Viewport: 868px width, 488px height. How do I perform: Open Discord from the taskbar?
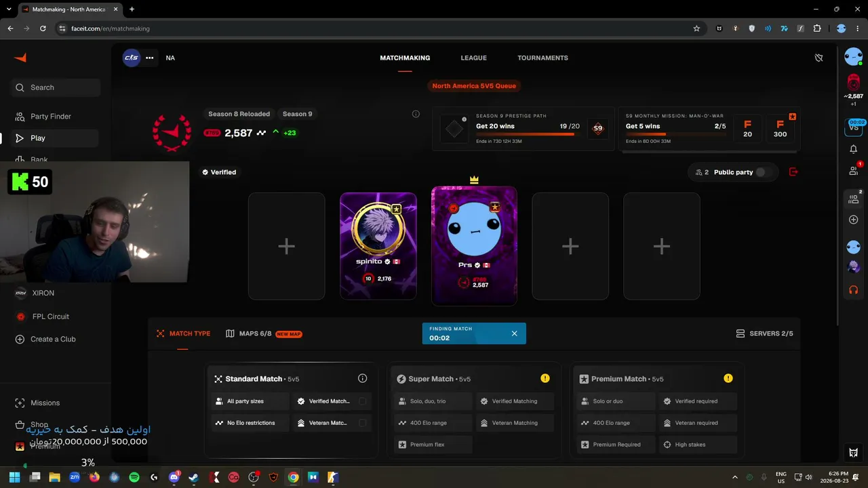tap(174, 477)
